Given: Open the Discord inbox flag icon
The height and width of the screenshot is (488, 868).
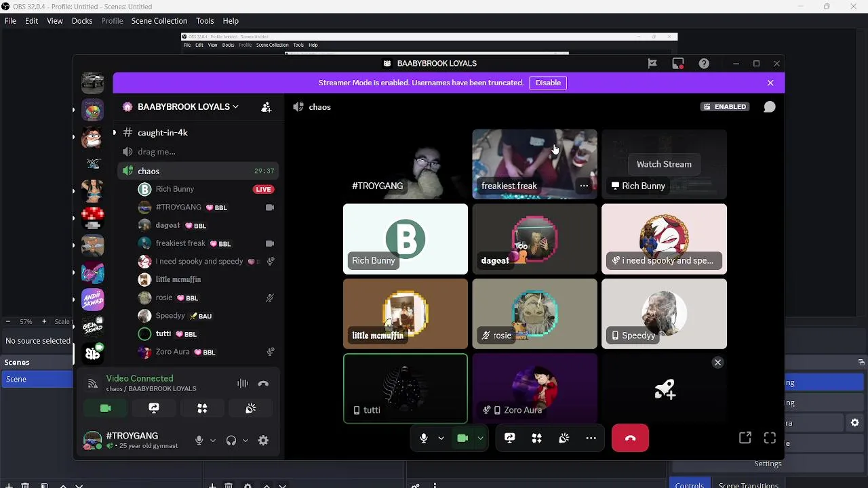Looking at the screenshot, I should pyautogui.click(x=652, y=64).
